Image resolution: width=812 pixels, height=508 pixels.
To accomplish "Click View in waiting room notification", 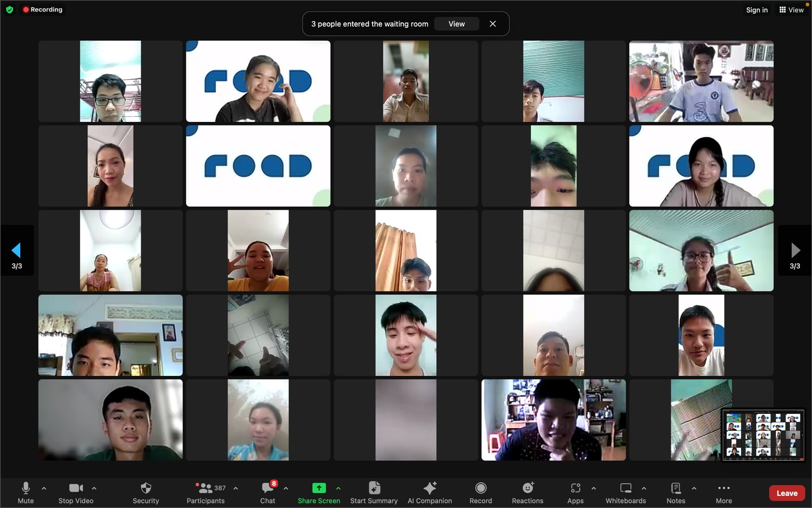I will pos(456,24).
